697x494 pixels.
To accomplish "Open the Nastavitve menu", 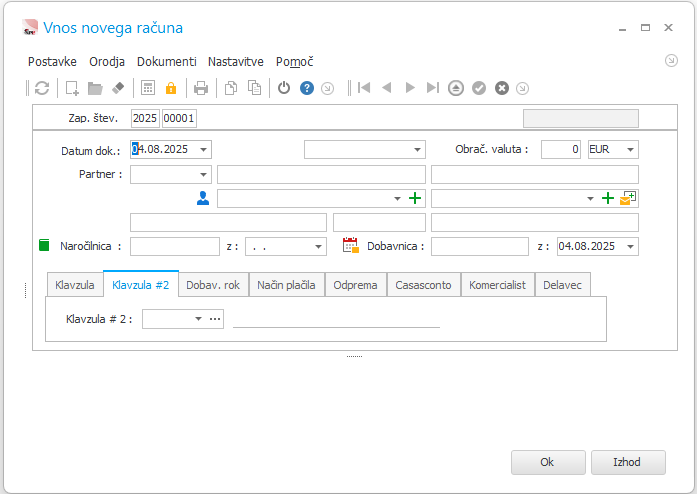I will tap(235, 61).
